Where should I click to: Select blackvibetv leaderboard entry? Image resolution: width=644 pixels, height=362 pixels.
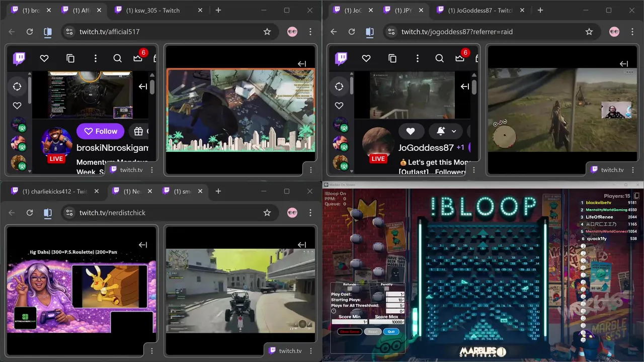pos(609,203)
